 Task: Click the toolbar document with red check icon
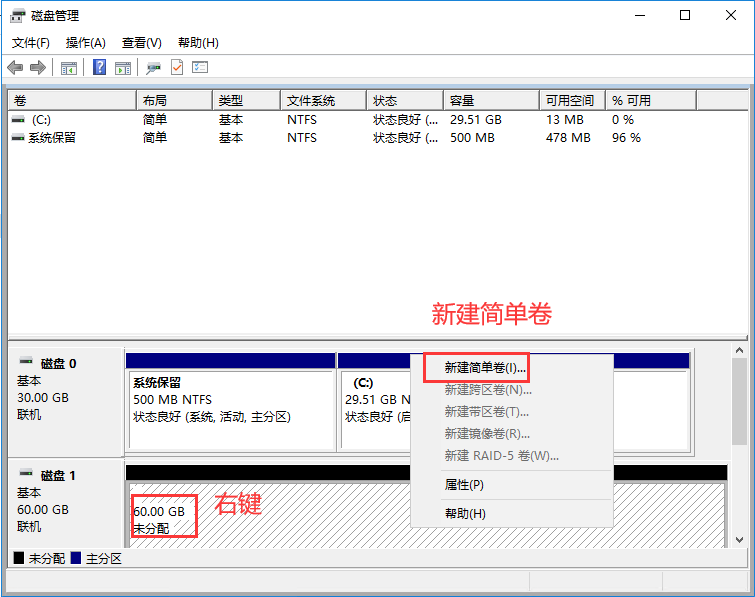(x=177, y=67)
